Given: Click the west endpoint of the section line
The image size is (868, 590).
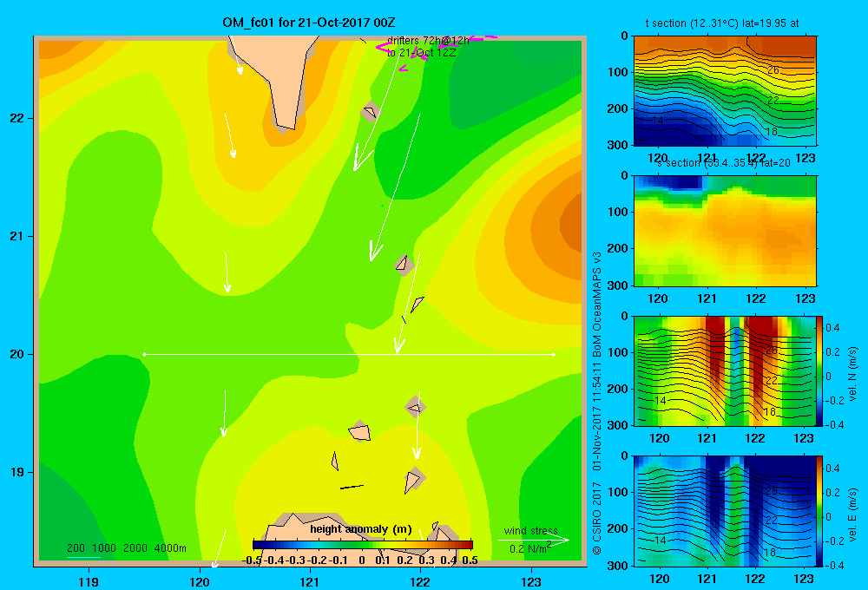Looking at the screenshot, I should coord(144,354).
